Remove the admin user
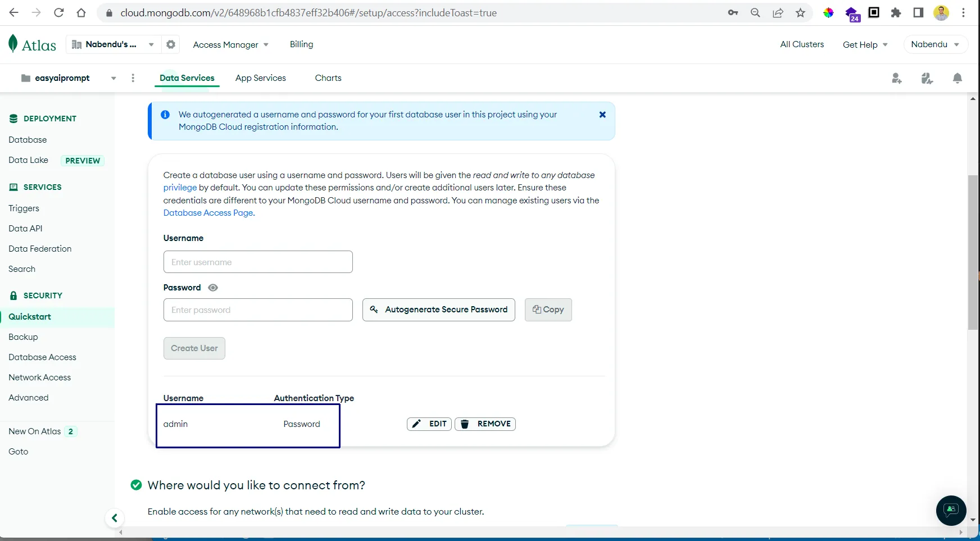The image size is (980, 541). click(485, 424)
